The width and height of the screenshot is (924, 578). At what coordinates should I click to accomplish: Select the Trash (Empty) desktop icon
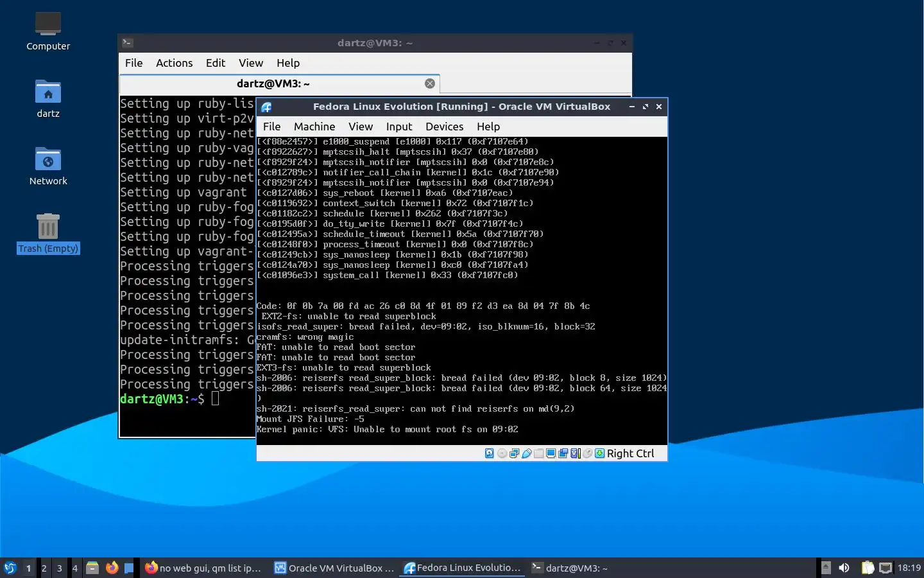pyautogui.click(x=48, y=234)
